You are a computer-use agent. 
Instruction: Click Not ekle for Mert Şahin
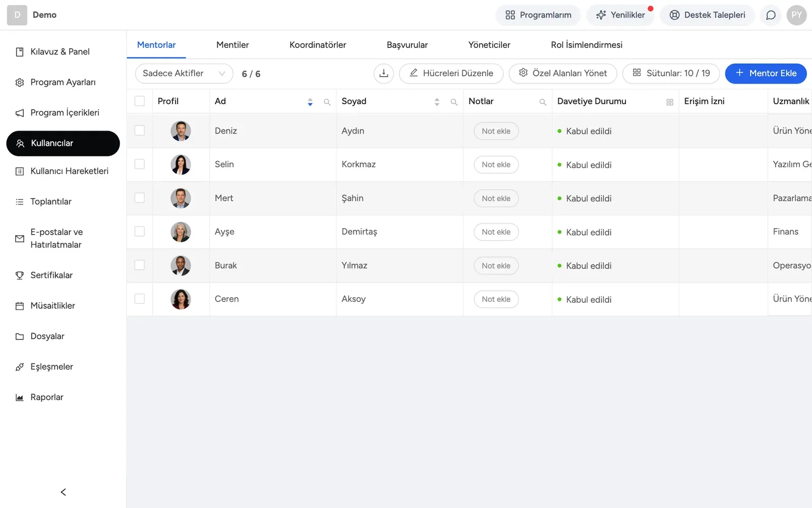point(496,199)
